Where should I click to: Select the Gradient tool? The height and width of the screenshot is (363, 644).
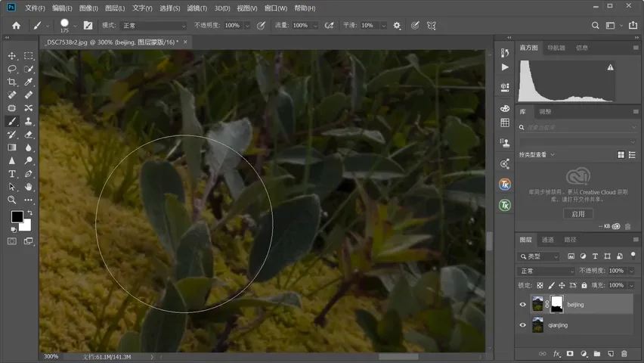tap(12, 147)
